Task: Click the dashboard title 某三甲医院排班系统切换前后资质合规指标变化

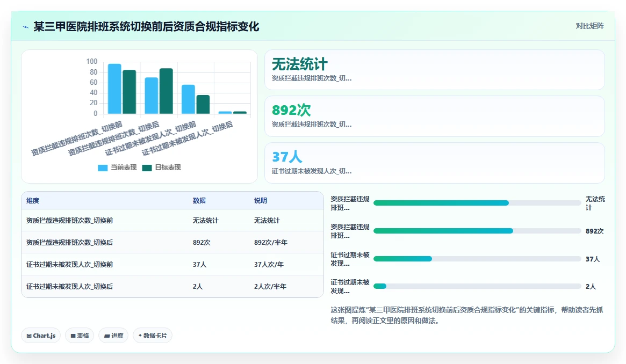Action: [146, 27]
